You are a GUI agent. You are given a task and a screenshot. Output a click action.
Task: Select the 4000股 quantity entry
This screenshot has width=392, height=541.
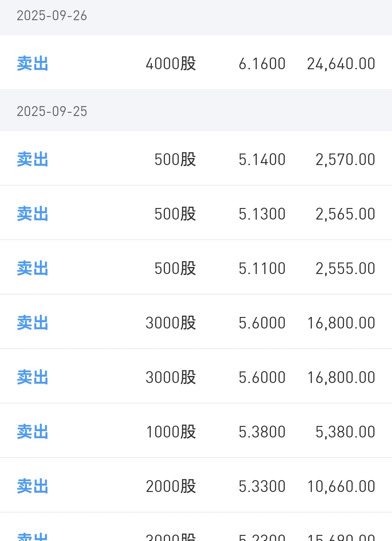coord(171,63)
